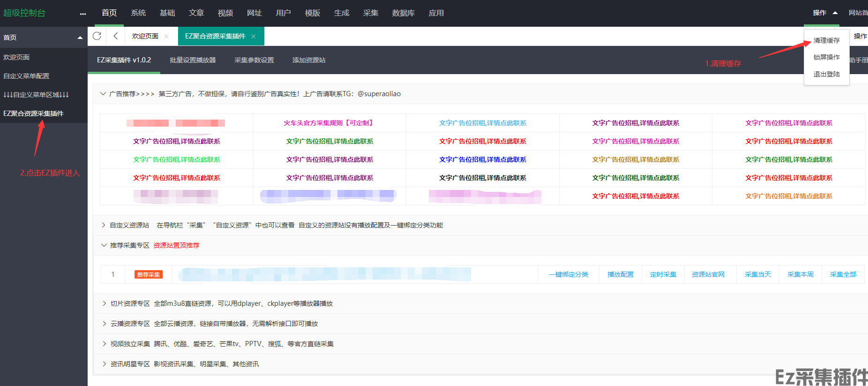
Task: Click the 采集本周 link
Action: click(801, 274)
